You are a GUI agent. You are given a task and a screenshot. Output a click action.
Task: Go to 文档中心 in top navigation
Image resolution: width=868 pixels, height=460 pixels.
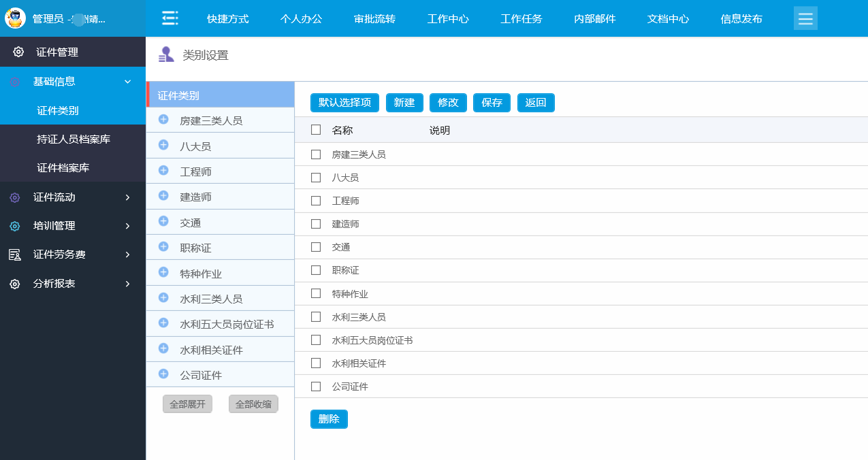(x=668, y=18)
